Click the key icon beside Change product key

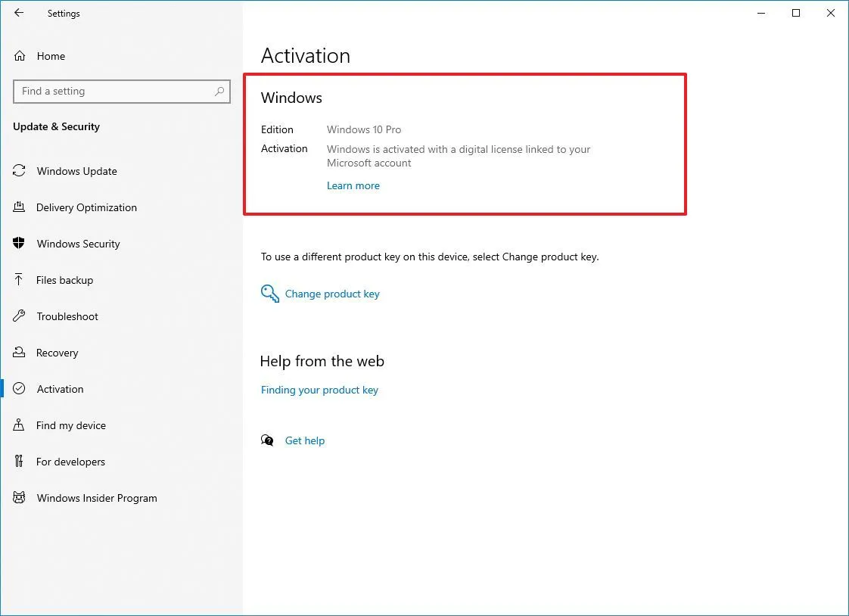(x=269, y=293)
